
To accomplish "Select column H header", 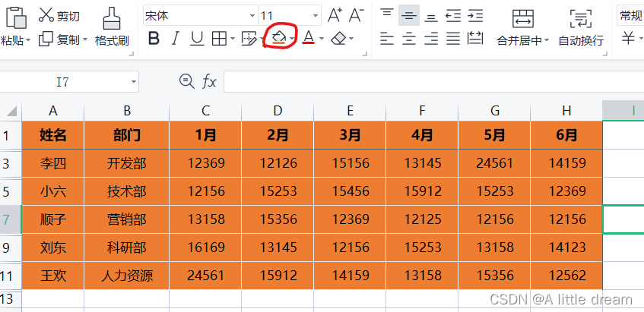I will (x=566, y=111).
